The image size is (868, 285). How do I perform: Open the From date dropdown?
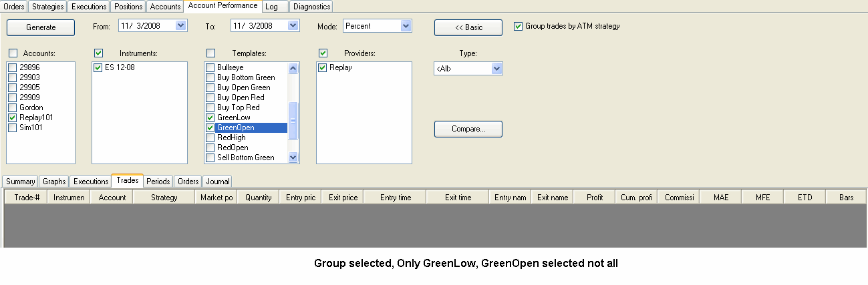(x=180, y=26)
